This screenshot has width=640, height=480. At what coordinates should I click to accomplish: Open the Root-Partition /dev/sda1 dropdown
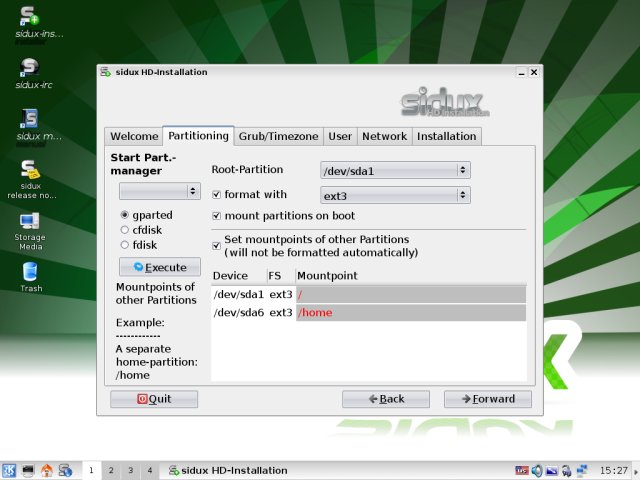pos(395,170)
